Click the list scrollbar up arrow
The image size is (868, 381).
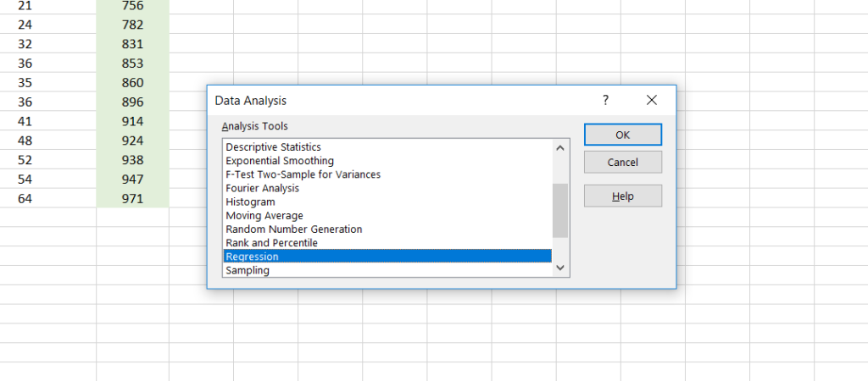[559, 147]
